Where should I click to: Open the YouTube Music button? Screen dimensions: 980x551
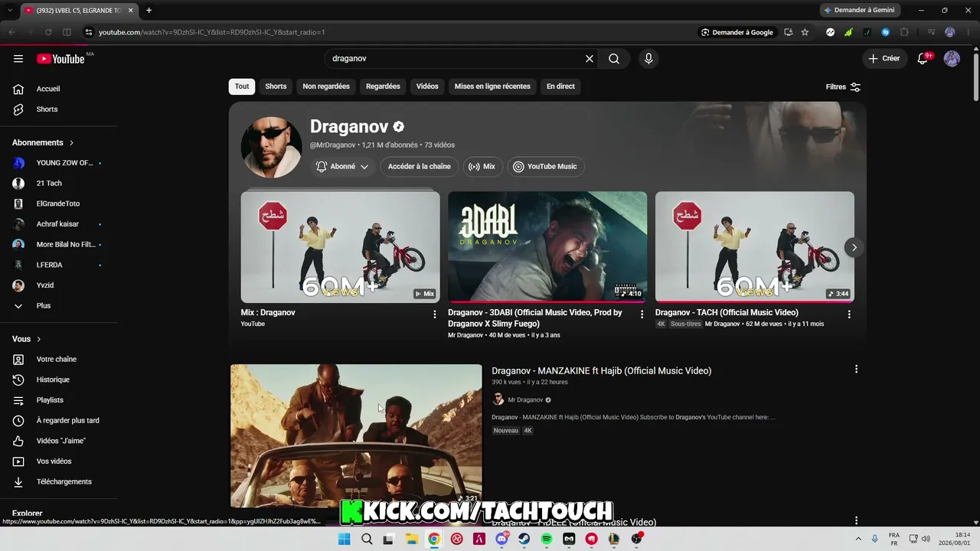click(x=545, y=167)
